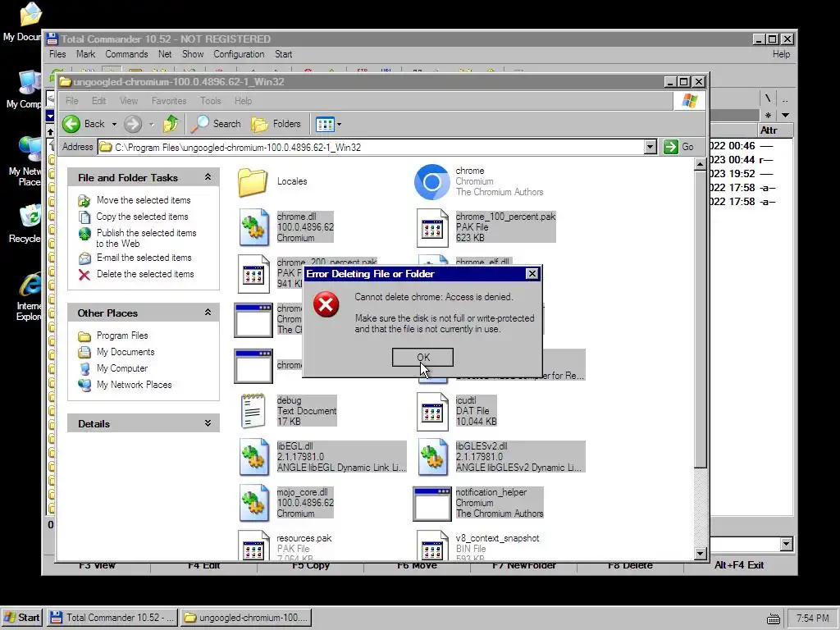Click the Back arrow icon in Explorer
Viewport: 840px width, 630px height.
pos(71,124)
